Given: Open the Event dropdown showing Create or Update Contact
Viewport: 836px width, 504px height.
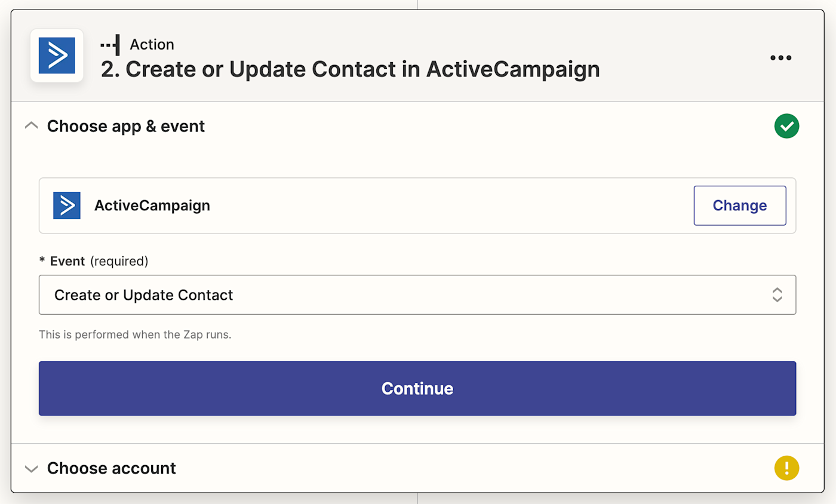Looking at the screenshot, I should tap(406, 294).
